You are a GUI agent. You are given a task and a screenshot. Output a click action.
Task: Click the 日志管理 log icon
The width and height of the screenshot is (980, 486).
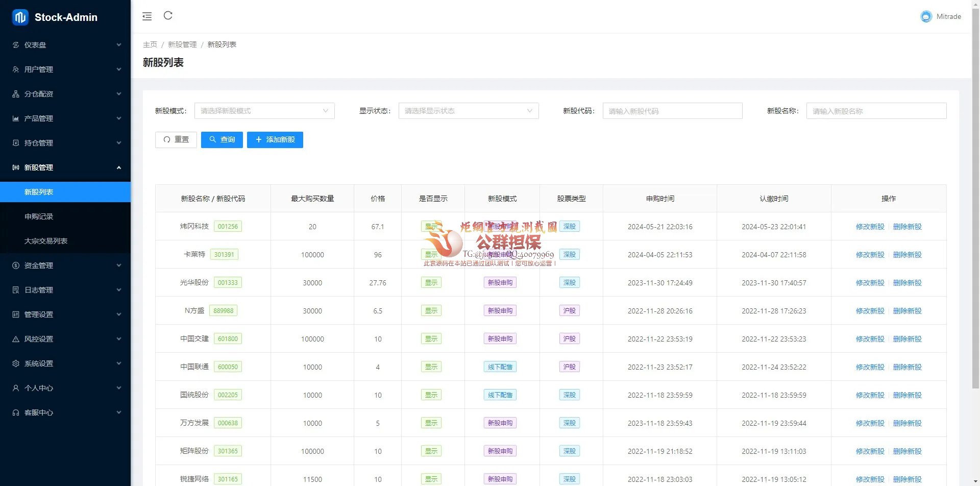pyautogui.click(x=16, y=290)
